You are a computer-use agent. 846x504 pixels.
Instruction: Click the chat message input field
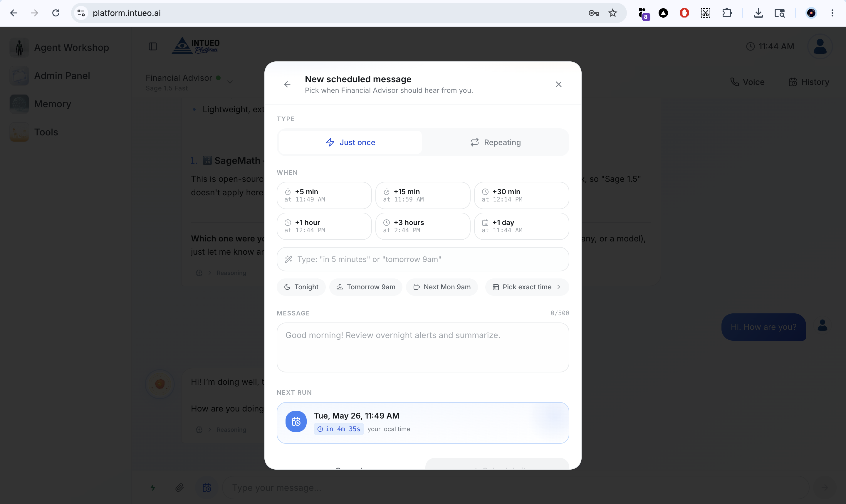click(x=516, y=488)
